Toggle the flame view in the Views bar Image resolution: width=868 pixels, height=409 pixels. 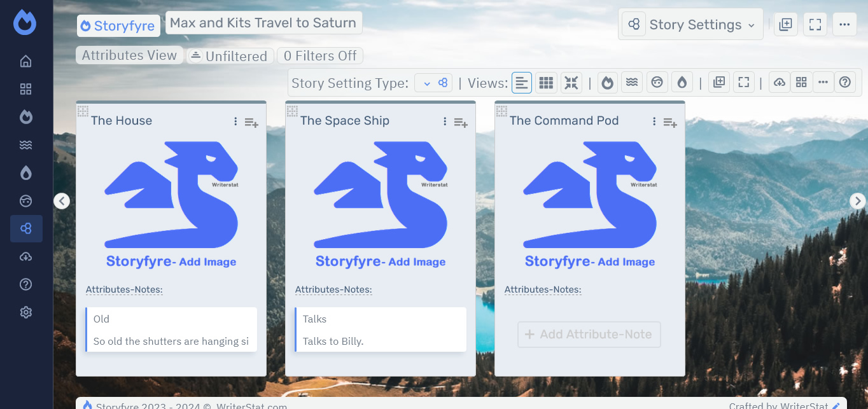point(607,82)
